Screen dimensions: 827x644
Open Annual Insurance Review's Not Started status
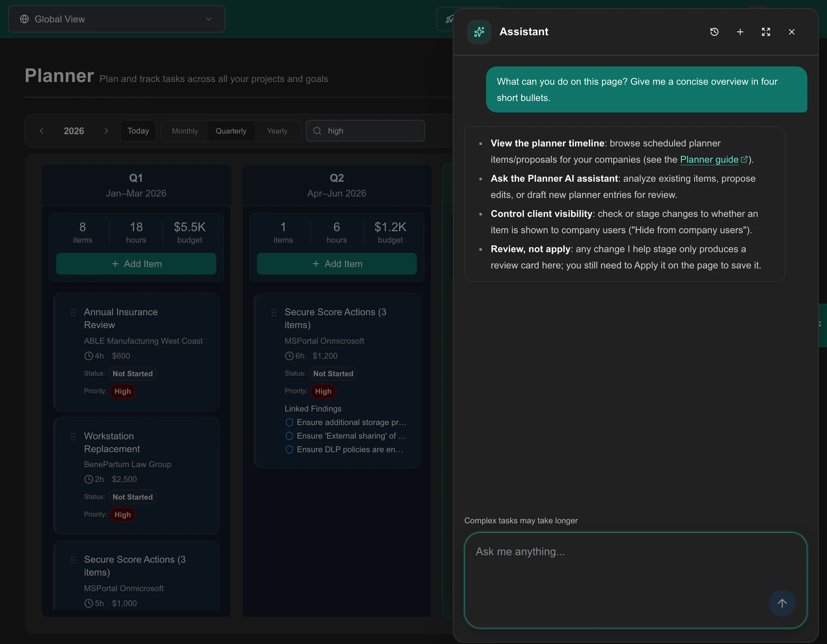coord(133,373)
